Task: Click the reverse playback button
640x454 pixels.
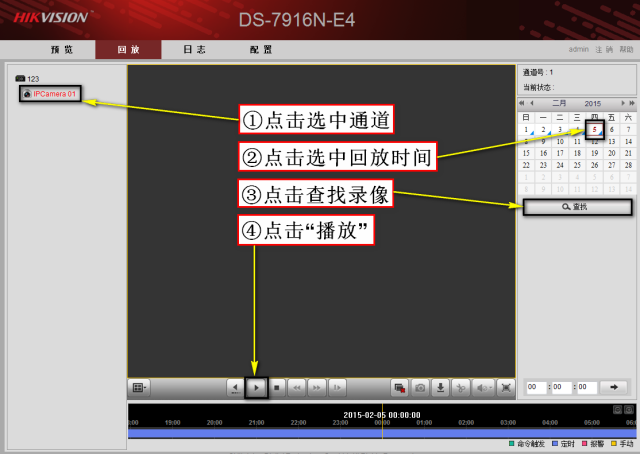Action: coord(236,387)
